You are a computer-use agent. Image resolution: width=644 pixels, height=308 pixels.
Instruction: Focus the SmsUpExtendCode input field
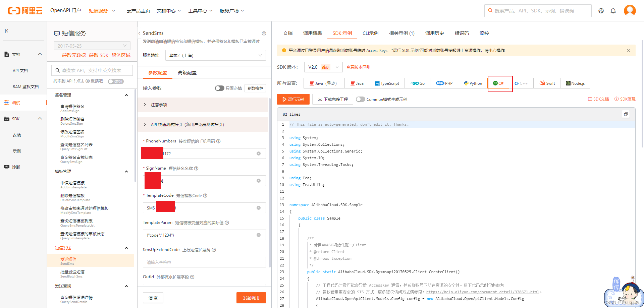[x=204, y=262]
